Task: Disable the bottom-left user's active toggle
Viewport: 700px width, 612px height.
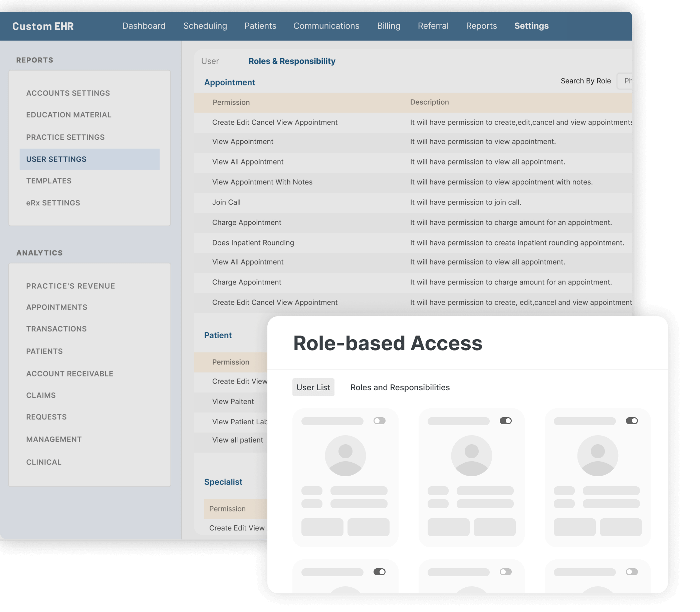Action: tap(380, 572)
